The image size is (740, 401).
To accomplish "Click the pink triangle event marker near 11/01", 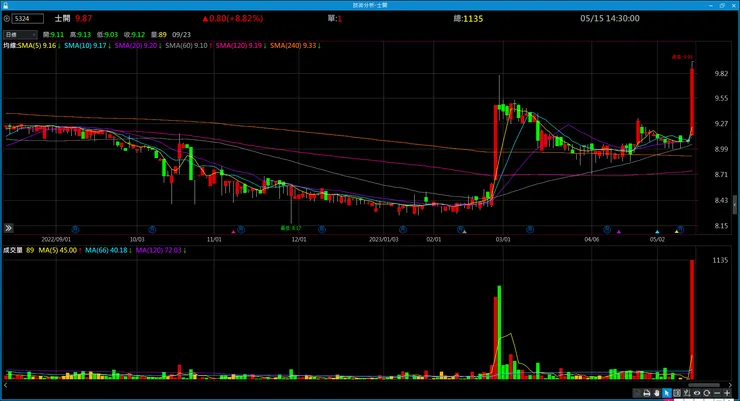I will (x=233, y=232).
